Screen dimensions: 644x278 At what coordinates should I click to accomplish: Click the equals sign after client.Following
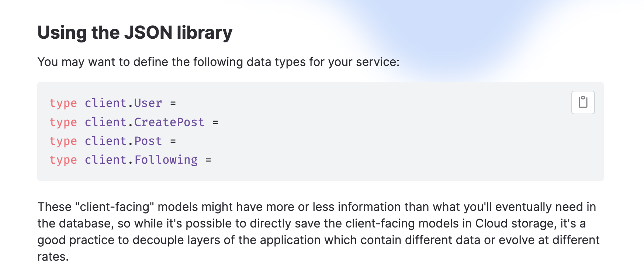pos(208,160)
